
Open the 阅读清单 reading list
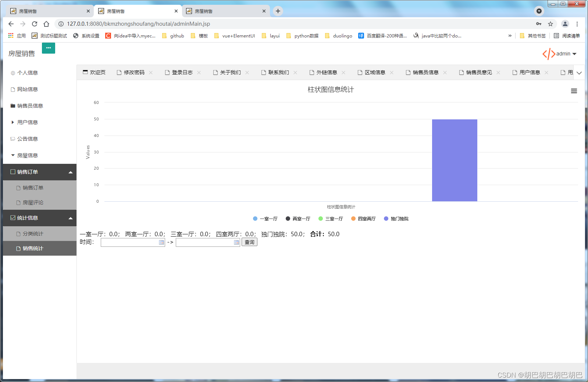(x=567, y=36)
